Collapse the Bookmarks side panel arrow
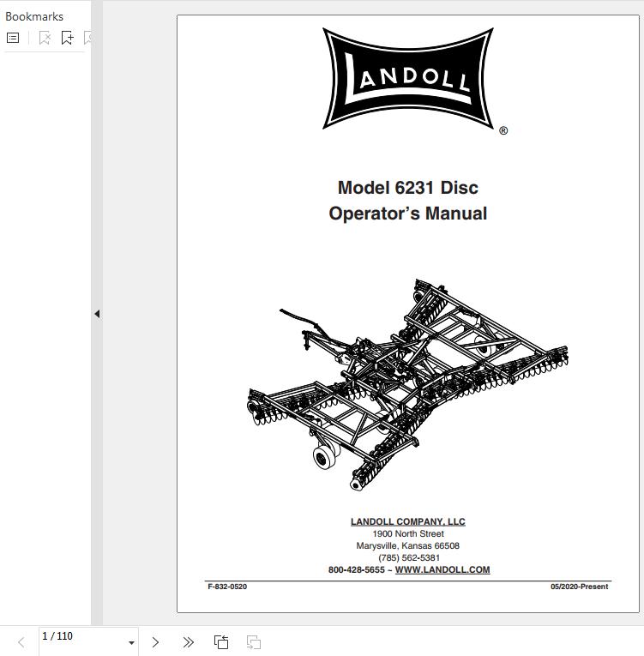This screenshot has height=656, width=644. coord(97,314)
